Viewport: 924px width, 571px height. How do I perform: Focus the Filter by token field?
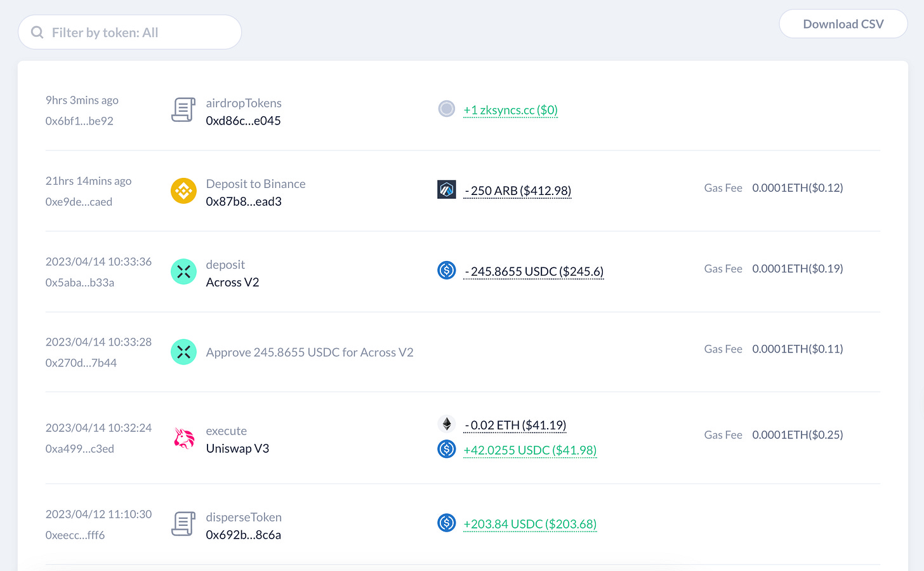(x=130, y=32)
